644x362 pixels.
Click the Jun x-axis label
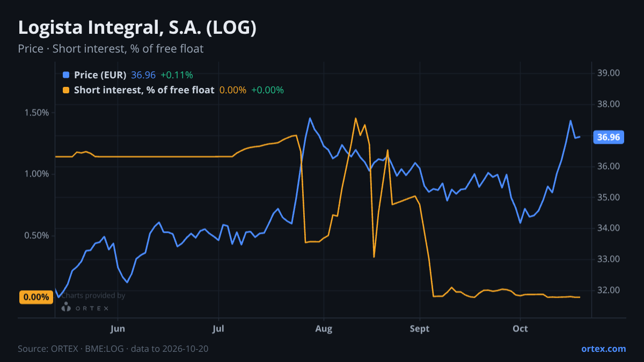tap(118, 329)
